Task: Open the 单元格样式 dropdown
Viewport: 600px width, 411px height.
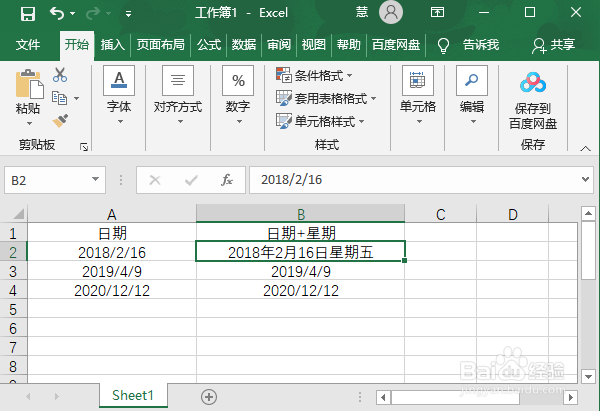Action: click(320, 121)
